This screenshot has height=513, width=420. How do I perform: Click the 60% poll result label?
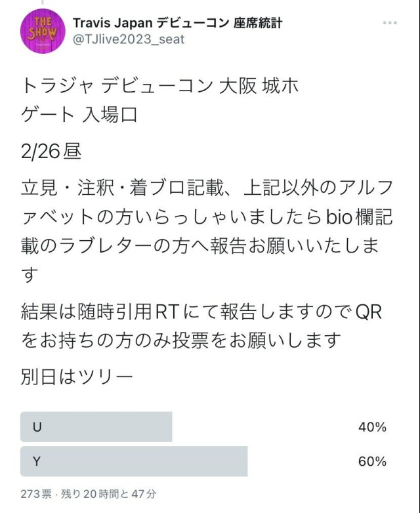[372, 461]
